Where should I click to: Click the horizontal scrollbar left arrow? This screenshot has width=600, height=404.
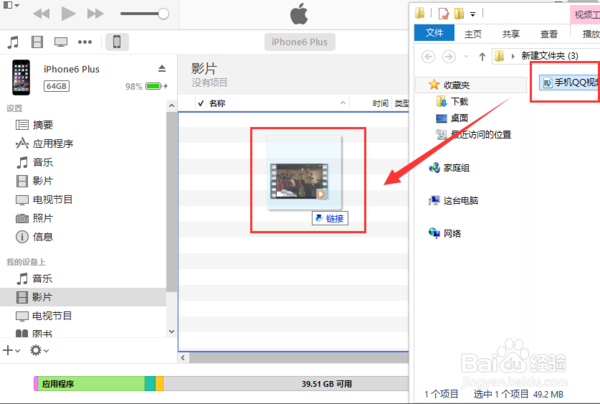[183, 358]
